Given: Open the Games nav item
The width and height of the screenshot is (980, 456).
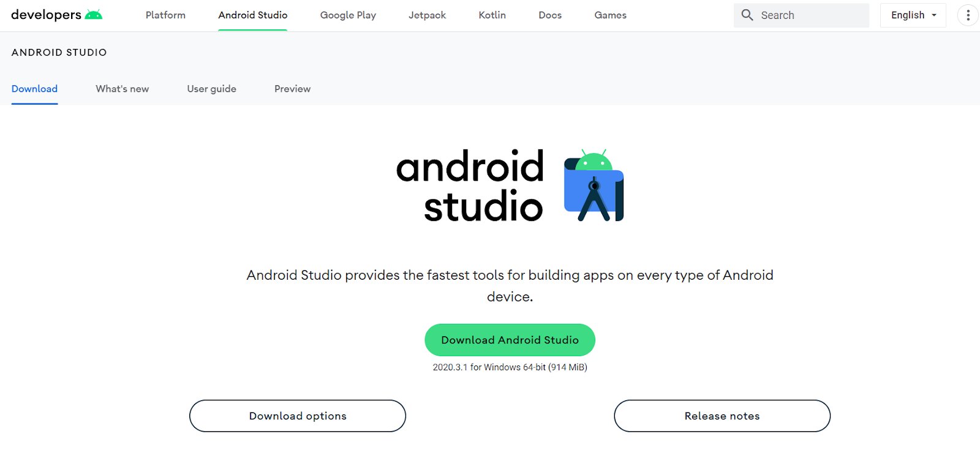Looking at the screenshot, I should tap(611, 15).
